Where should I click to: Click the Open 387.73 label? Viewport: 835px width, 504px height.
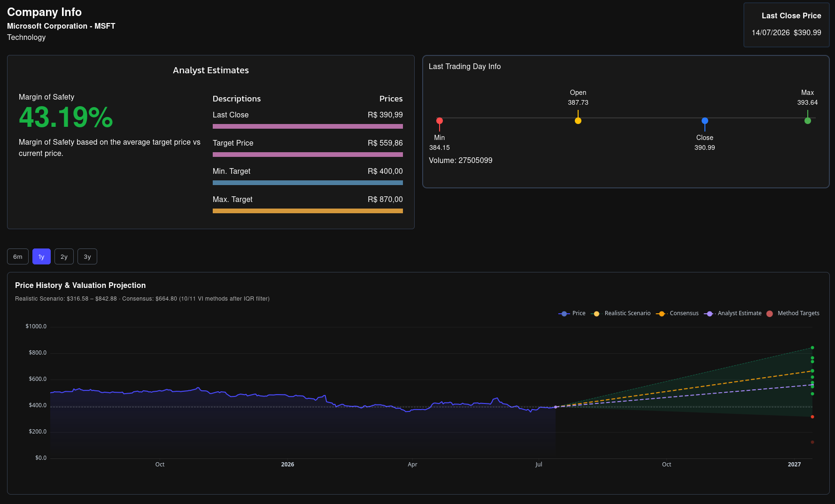click(x=578, y=97)
